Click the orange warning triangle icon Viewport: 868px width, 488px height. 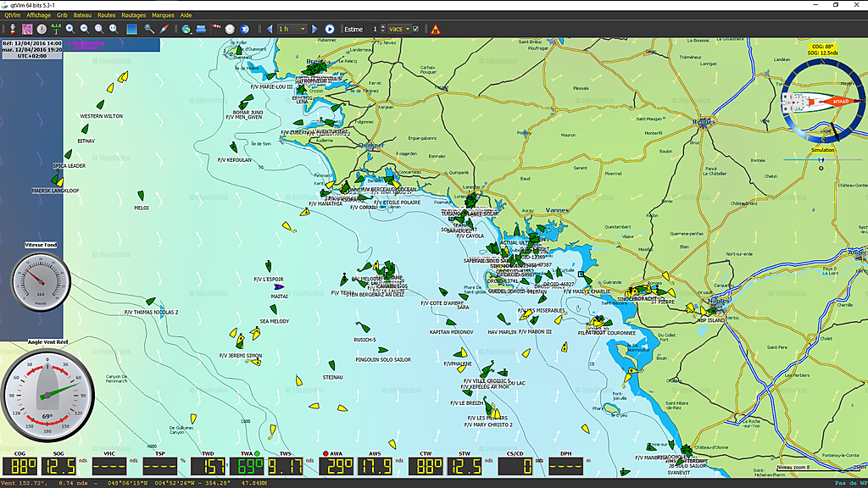pos(436,30)
